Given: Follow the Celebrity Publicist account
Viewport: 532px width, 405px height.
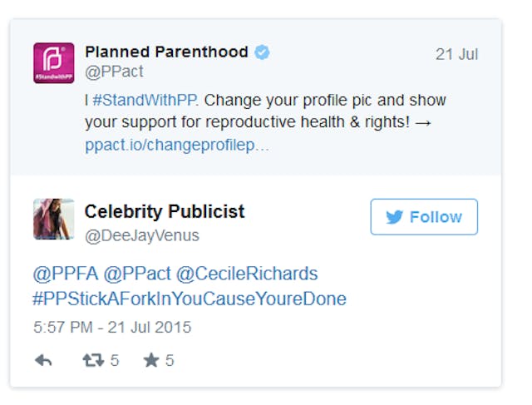Looking at the screenshot, I should point(424,217).
